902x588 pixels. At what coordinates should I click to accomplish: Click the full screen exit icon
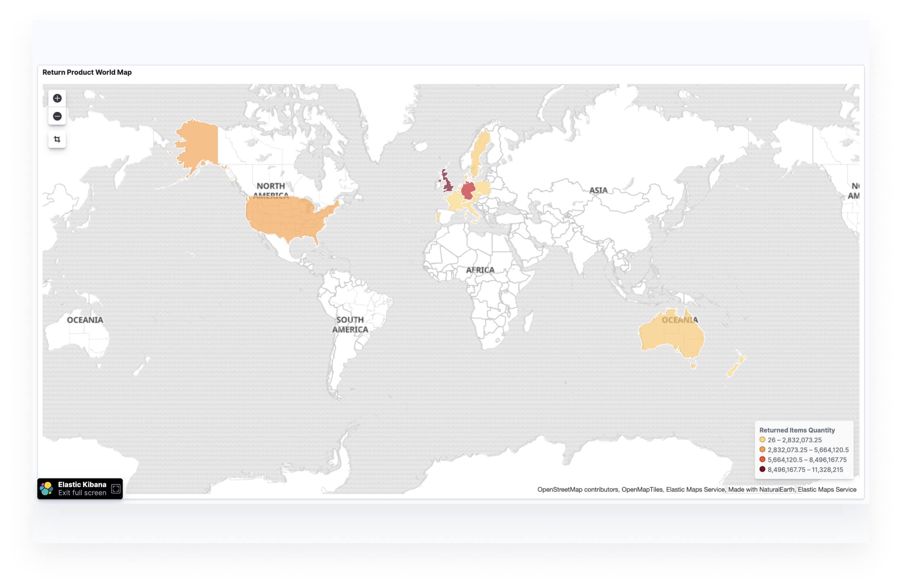[116, 489]
